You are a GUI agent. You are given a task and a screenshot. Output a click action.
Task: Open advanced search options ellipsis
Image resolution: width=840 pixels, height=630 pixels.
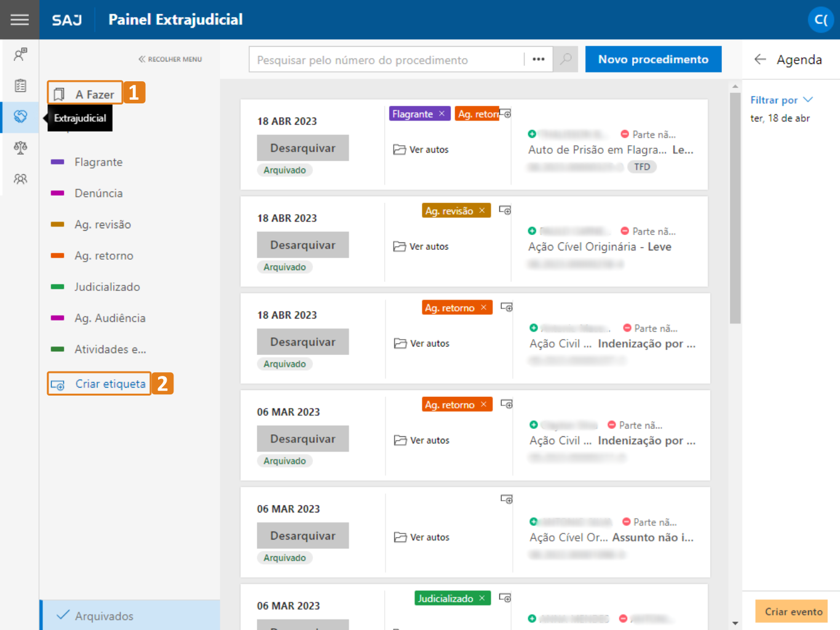click(x=539, y=59)
